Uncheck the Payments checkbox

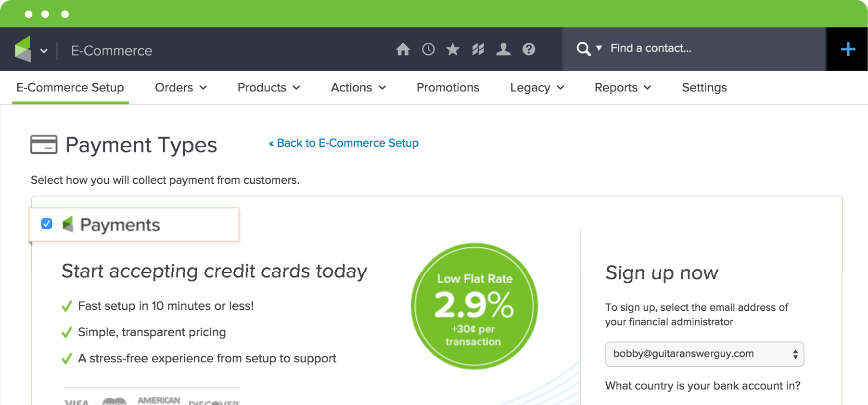pos(47,224)
